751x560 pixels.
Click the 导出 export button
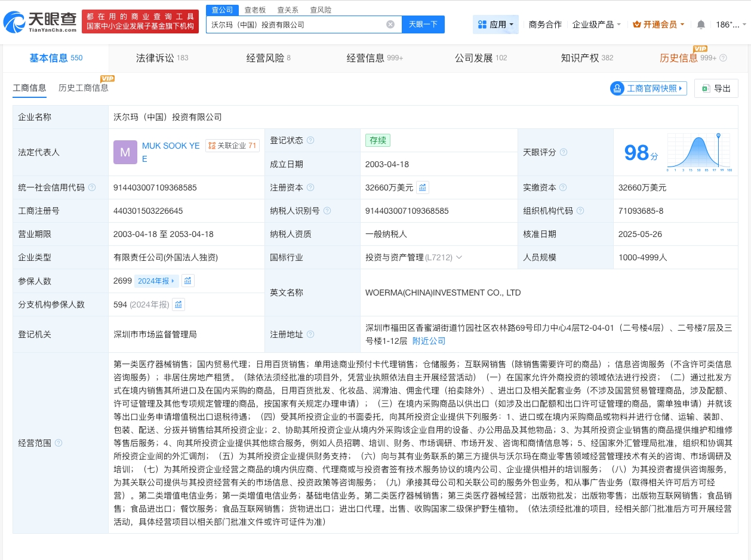pos(716,88)
